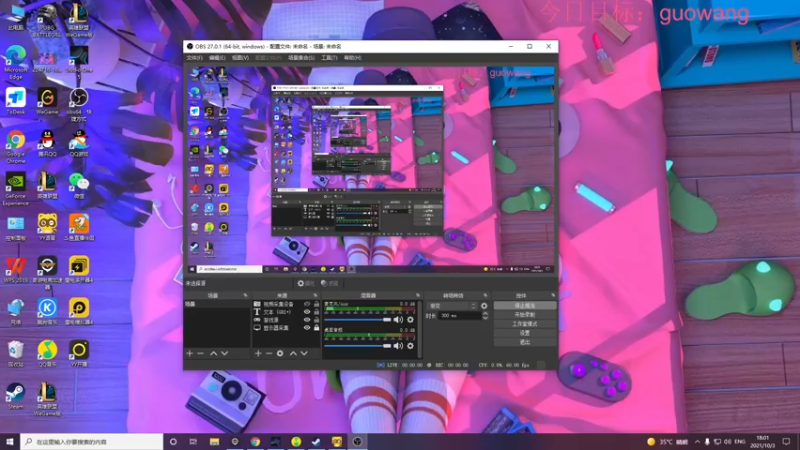This screenshot has width=800, height=450.
Task: Open Properties (属性) button above panels
Action: point(306,283)
